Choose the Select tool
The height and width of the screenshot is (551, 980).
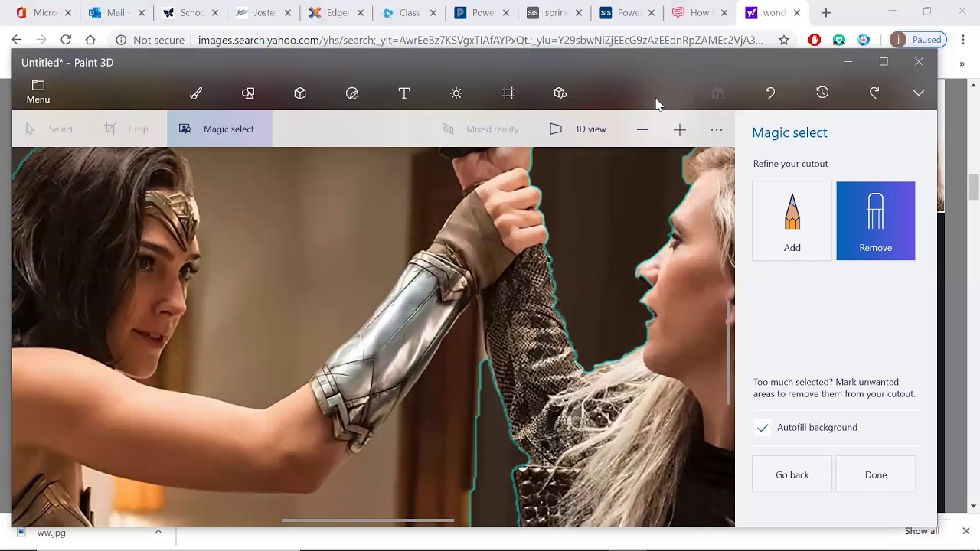point(51,129)
